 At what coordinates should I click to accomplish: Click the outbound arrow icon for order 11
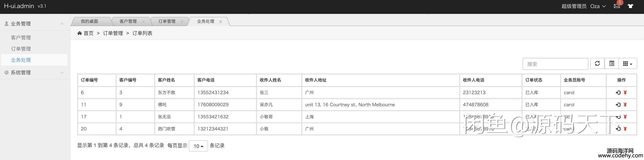tap(618, 105)
